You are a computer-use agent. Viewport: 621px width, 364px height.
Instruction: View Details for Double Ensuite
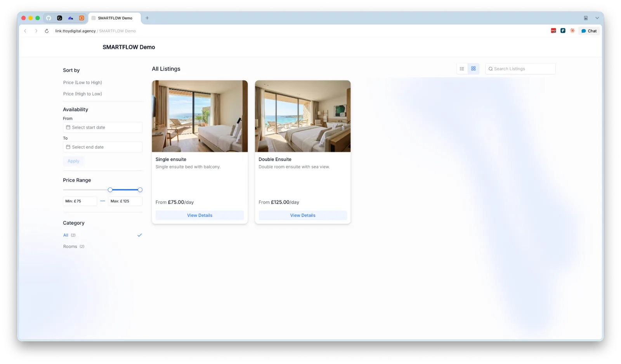click(303, 215)
